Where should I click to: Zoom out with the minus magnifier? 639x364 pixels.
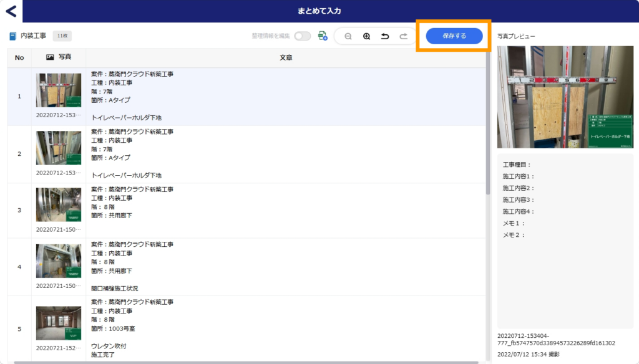pos(348,36)
